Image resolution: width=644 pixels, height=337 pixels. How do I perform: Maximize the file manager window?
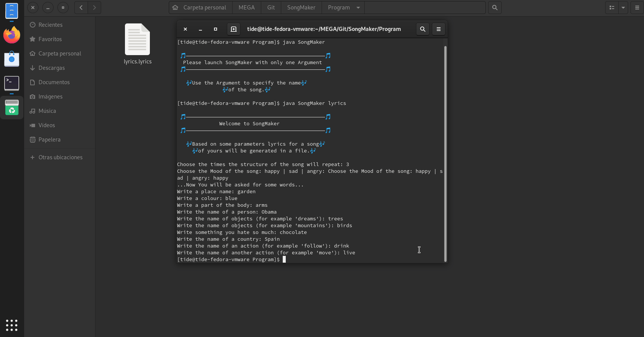coord(63,8)
